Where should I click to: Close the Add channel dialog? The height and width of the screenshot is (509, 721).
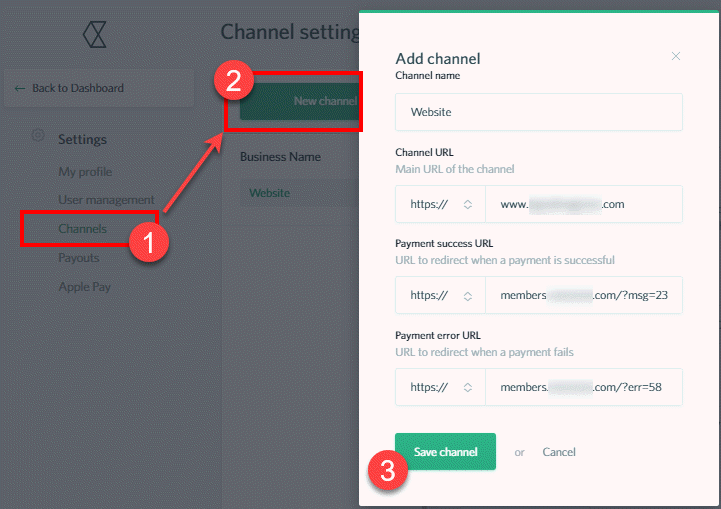click(676, 57)
